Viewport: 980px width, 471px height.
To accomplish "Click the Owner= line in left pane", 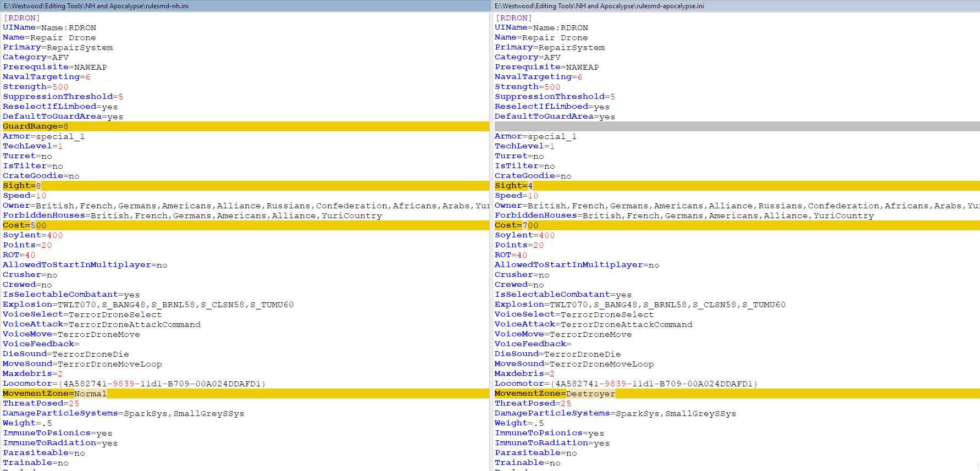I will (246, 206).
